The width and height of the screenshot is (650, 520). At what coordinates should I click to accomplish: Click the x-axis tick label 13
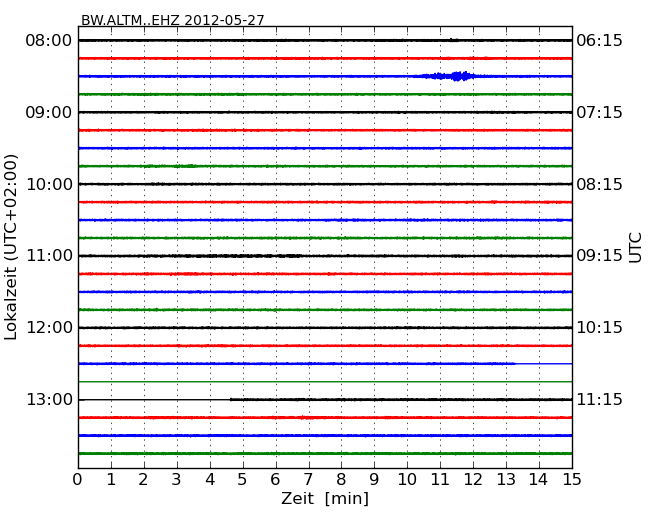[506, 479]
